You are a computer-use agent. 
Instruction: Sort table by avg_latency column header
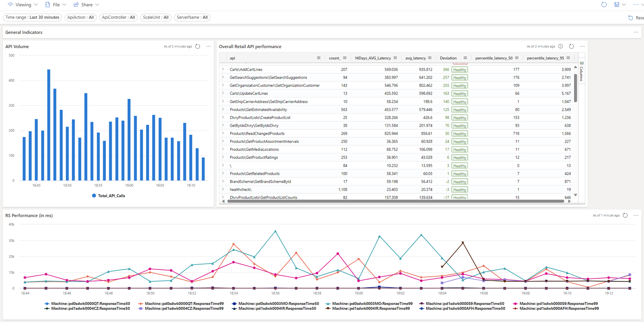pos(415,58)
